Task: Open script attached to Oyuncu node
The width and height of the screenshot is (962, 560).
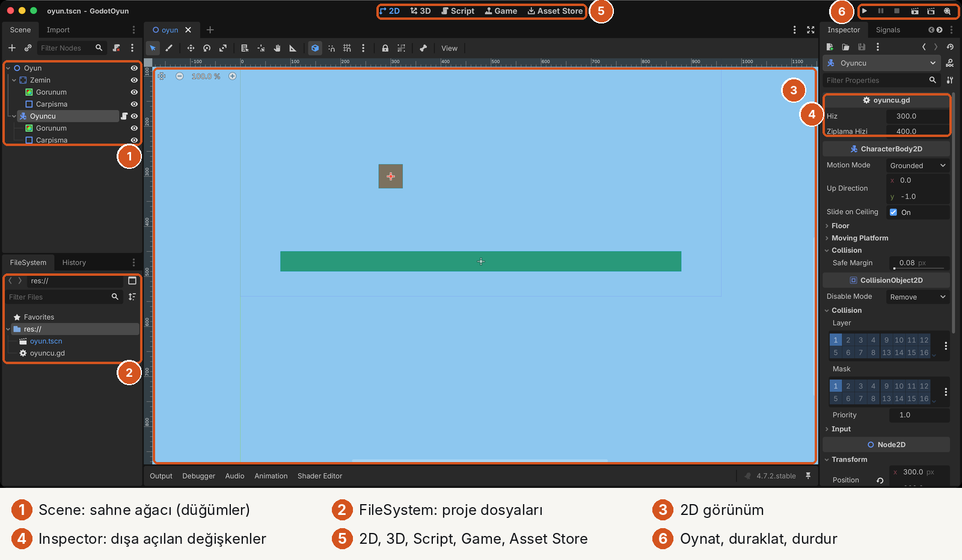Action: [124, 116]
